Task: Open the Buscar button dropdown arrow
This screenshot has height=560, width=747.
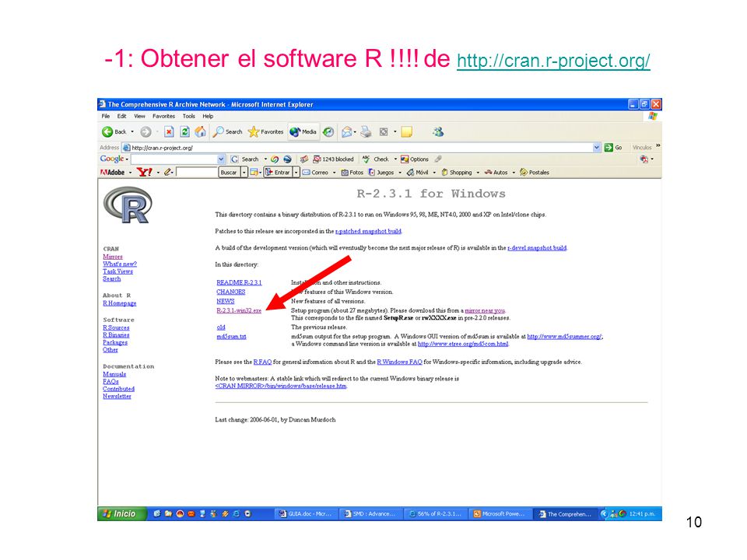Action: pyautogui.click(x=244, y=173)
